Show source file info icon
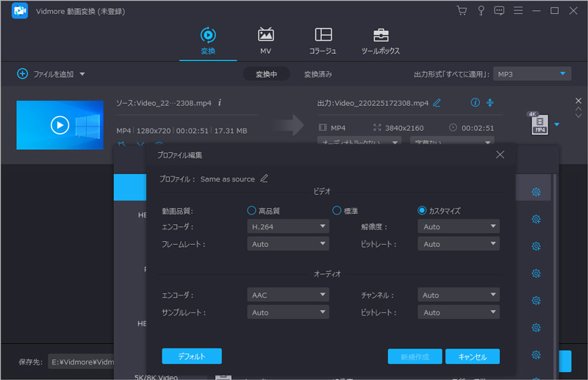The width and height of the screenshot is (588, 380). click(x=220, y=102)
